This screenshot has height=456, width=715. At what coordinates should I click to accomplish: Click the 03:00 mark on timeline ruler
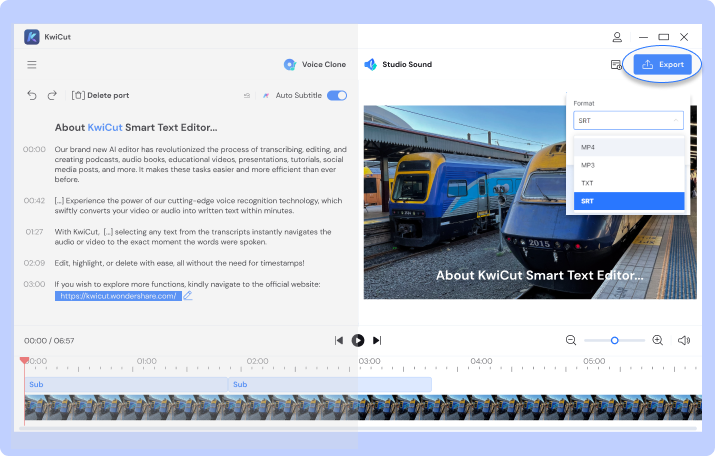pos(369,361)
